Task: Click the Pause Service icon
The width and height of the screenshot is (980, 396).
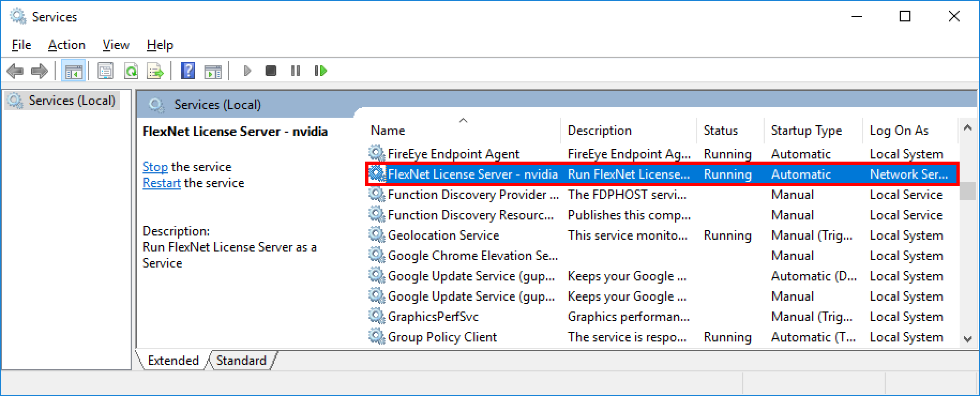Action: click(x=295, y=71)
